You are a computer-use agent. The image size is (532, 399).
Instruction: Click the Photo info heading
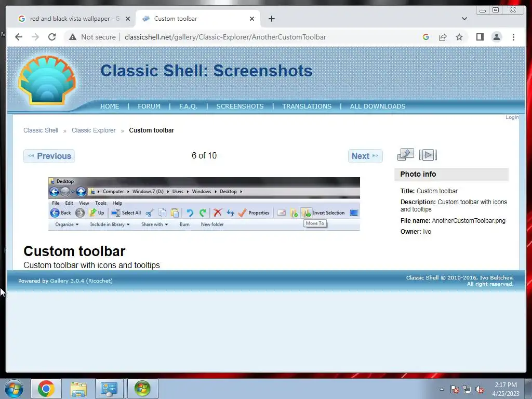[x=418, y=174]
